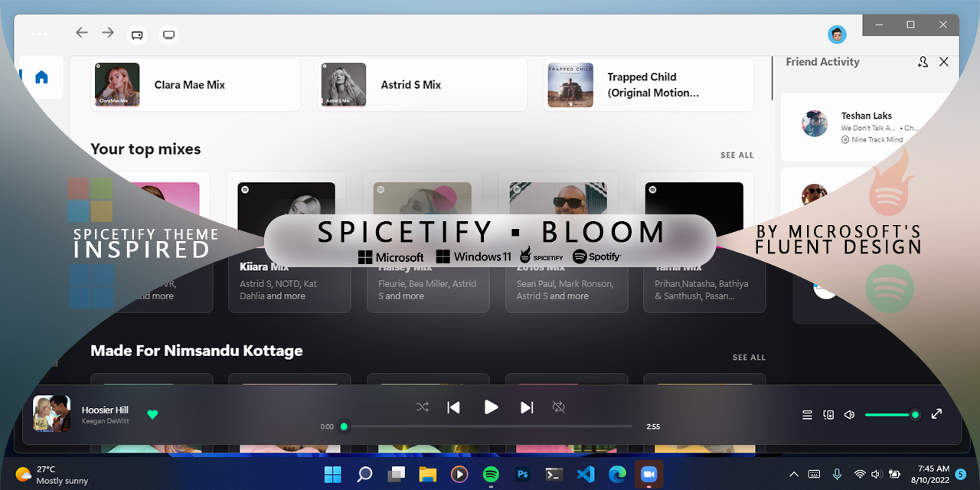Open the terminal from the taskbar
The width and height of the screenshot is (980, 490).
point(554,475)
